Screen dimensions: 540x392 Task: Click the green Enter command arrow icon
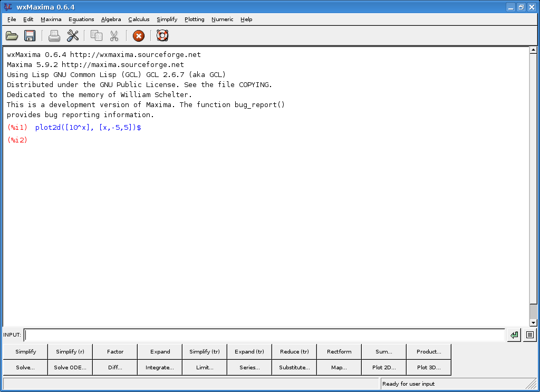(x=514, y=335)
